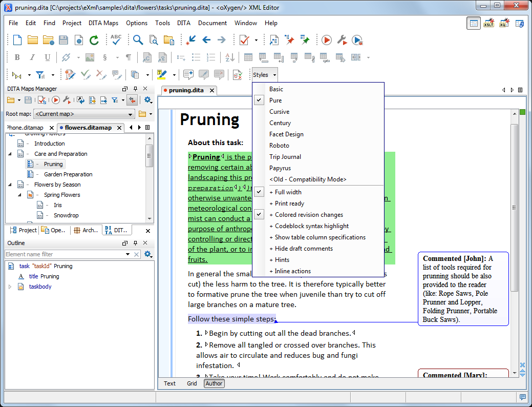Reload the document with the green arrow icon
Image resolution: width=532 pixels, height=407 pixels.
click(x=94, y=40)
